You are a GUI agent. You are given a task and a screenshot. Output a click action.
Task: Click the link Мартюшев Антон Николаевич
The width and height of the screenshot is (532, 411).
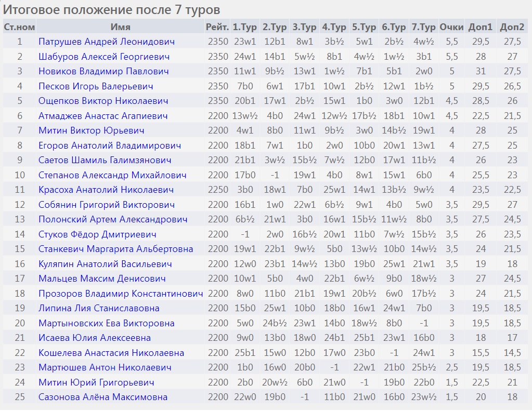[105, 367]
